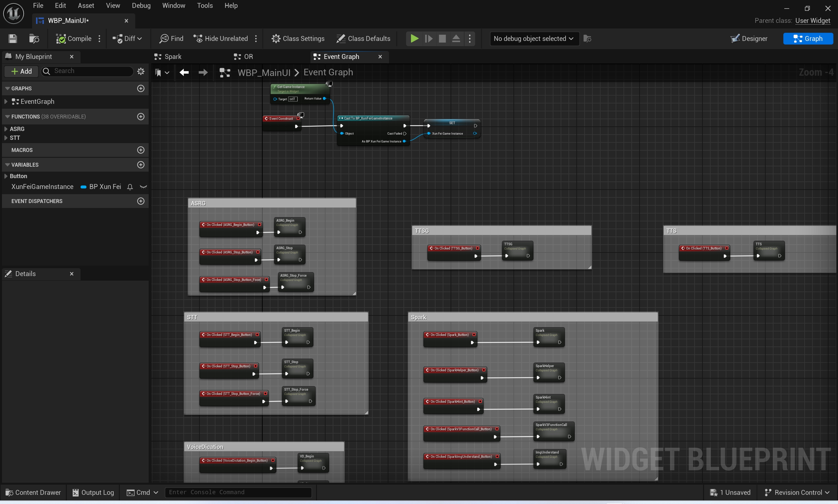
Task: Open play mode options menu
Action: [470, 39]
